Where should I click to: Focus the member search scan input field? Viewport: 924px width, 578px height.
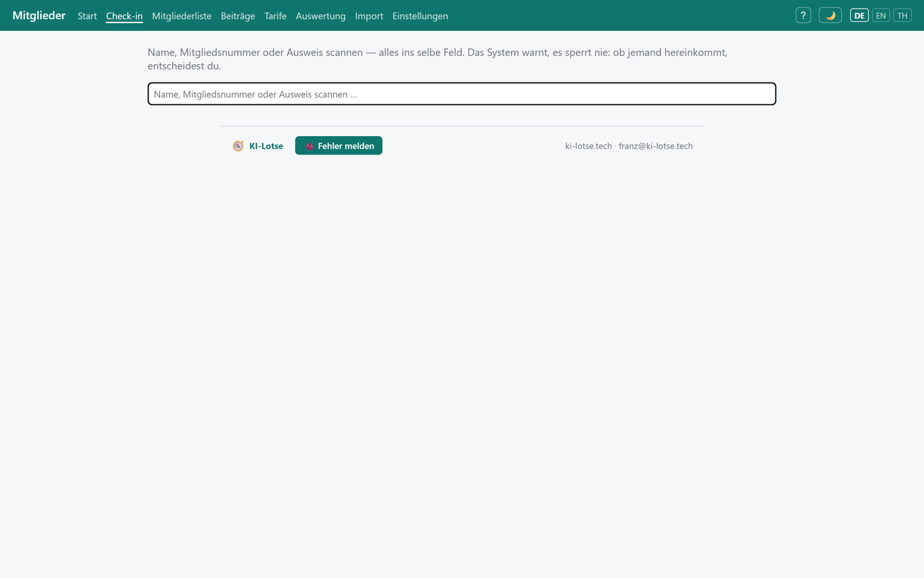(x=462, y=94)
